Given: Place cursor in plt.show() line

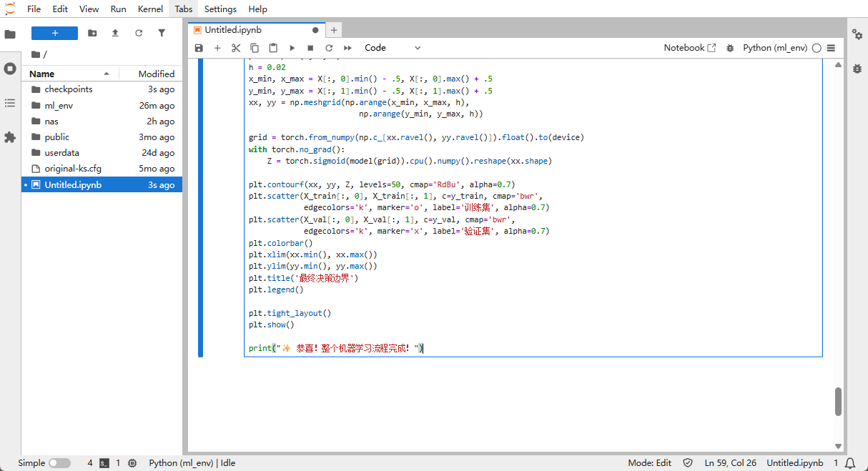Looking at the screenshot, I should pyautogui.click(x=272, y=324).
